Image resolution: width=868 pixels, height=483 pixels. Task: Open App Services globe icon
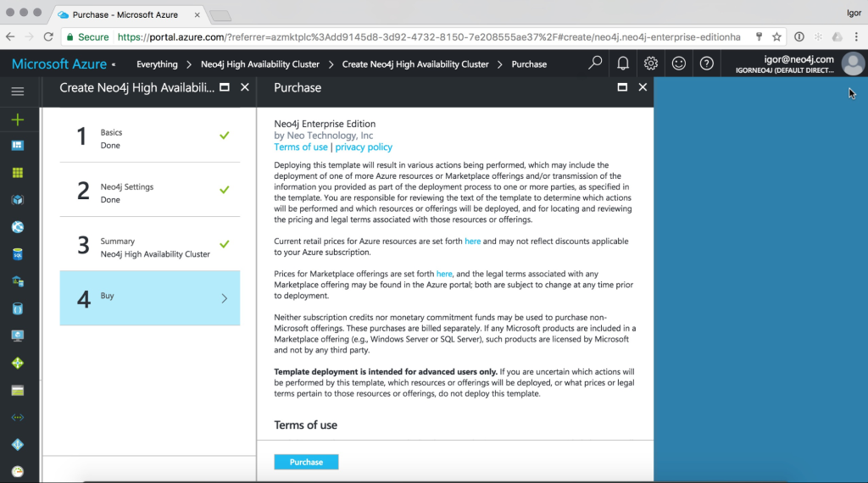point(18,227)
